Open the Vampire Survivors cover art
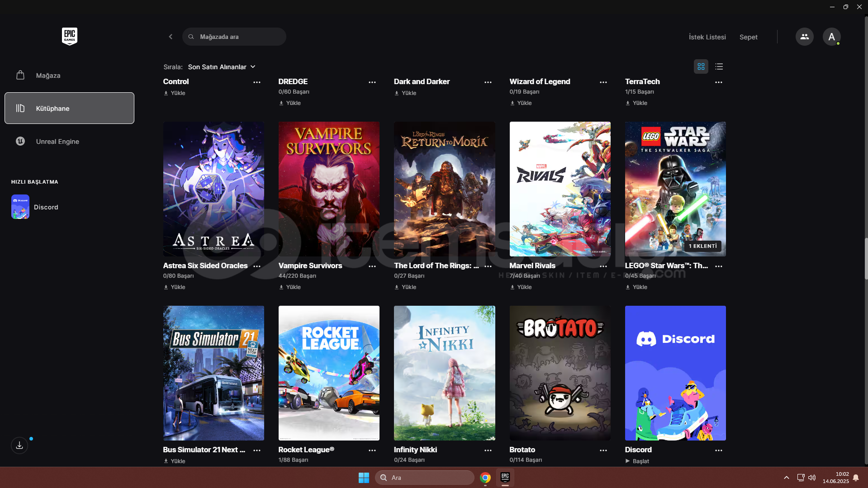 329,189
